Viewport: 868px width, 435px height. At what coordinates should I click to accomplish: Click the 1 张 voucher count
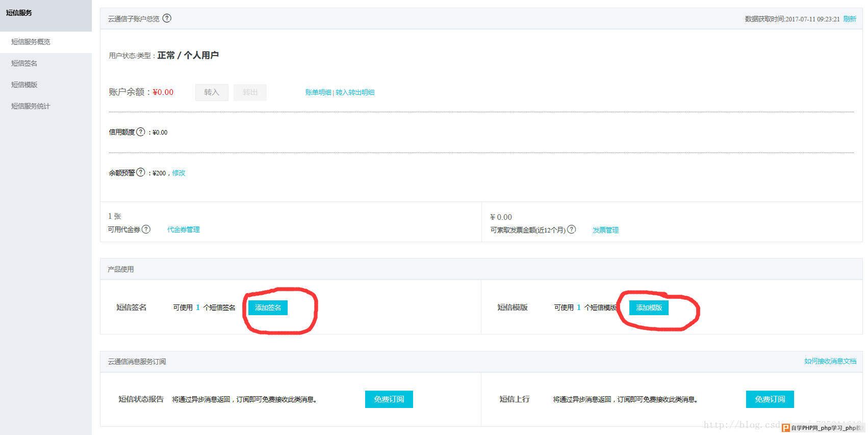115,216
